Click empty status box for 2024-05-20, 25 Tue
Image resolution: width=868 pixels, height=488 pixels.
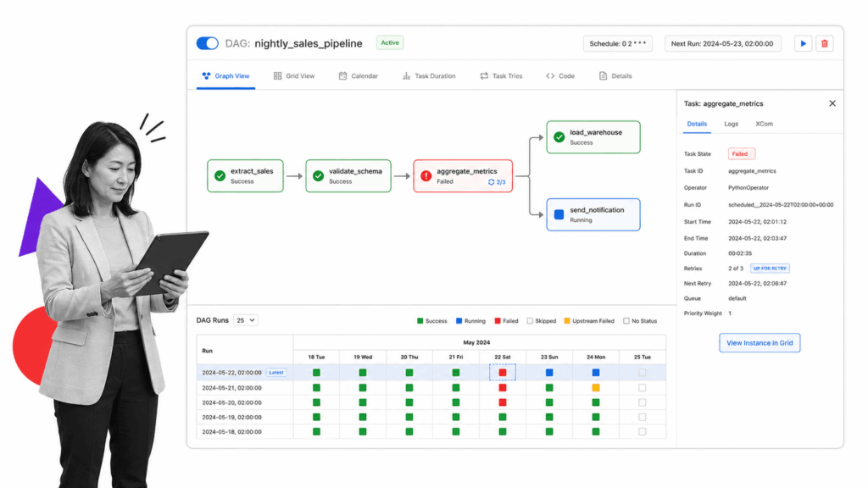pyautogui.click(x=643, y=402)
